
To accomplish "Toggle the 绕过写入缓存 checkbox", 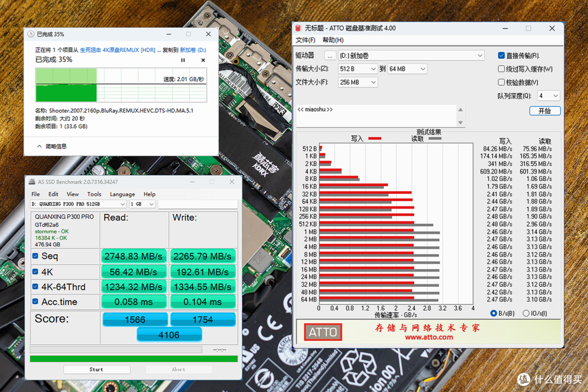I will pyautogui.click(x=501, y=69).
